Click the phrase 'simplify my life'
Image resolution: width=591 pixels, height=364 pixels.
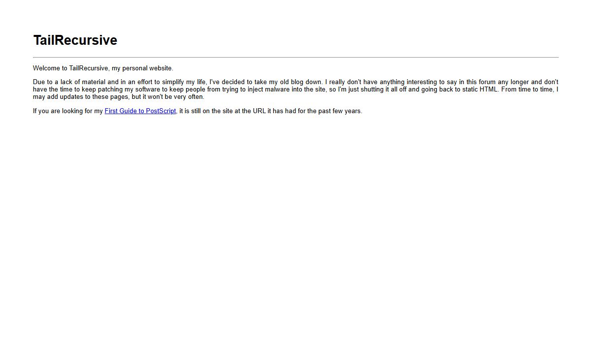click(x=184, y=82)
